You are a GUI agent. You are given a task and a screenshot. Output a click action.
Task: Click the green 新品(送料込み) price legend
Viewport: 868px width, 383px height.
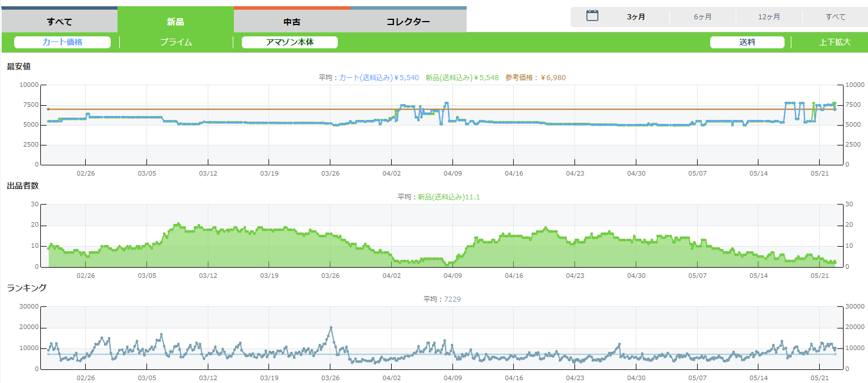pos(462,78)
